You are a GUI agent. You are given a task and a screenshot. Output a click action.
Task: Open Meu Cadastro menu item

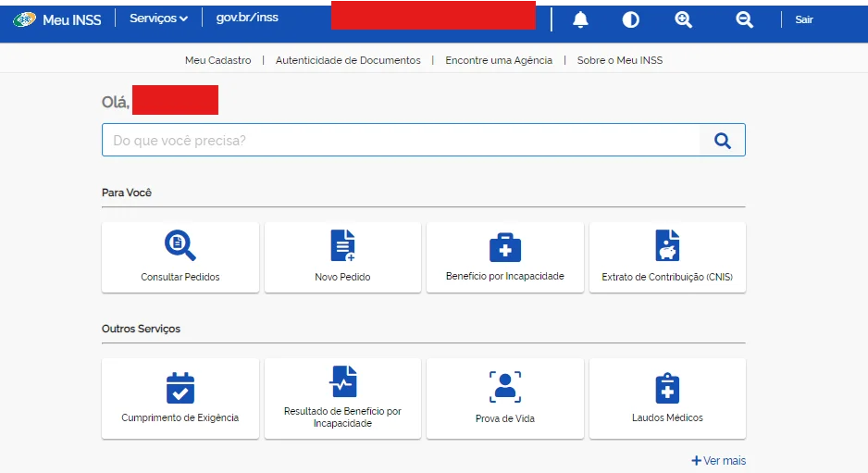(x=218, y=60)
